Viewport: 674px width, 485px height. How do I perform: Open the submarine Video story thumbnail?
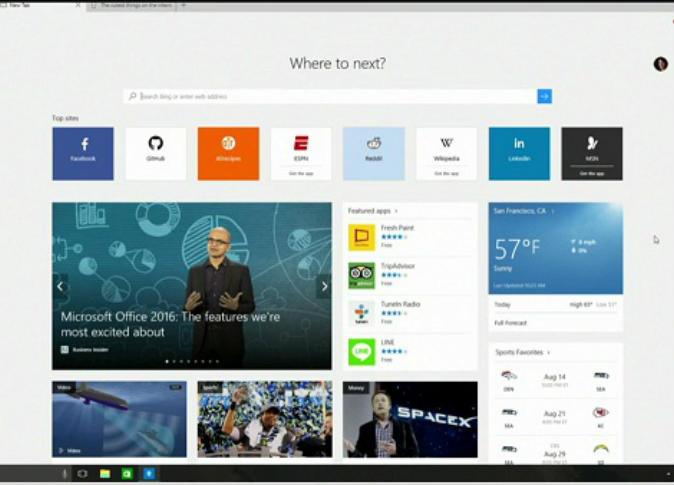[119, 419]
